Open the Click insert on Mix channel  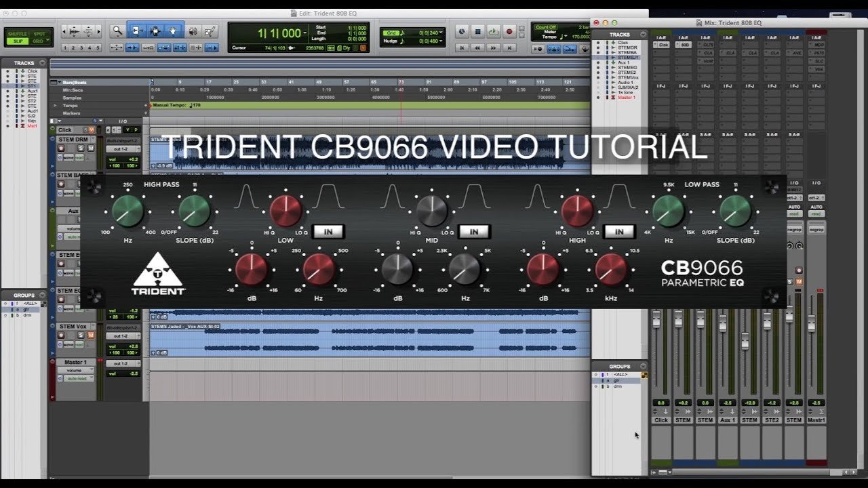click(x=663, y=45)
